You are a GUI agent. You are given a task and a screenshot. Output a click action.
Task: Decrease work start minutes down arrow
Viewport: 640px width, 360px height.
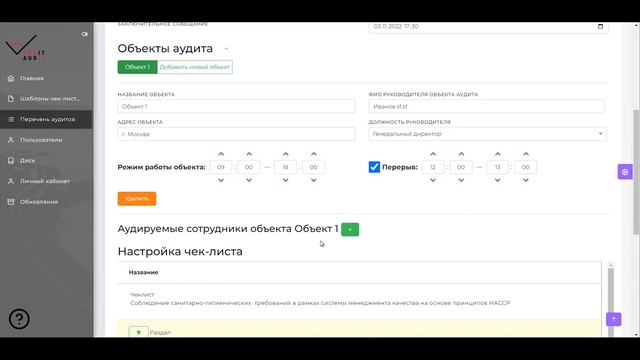[x=249, y=180]
